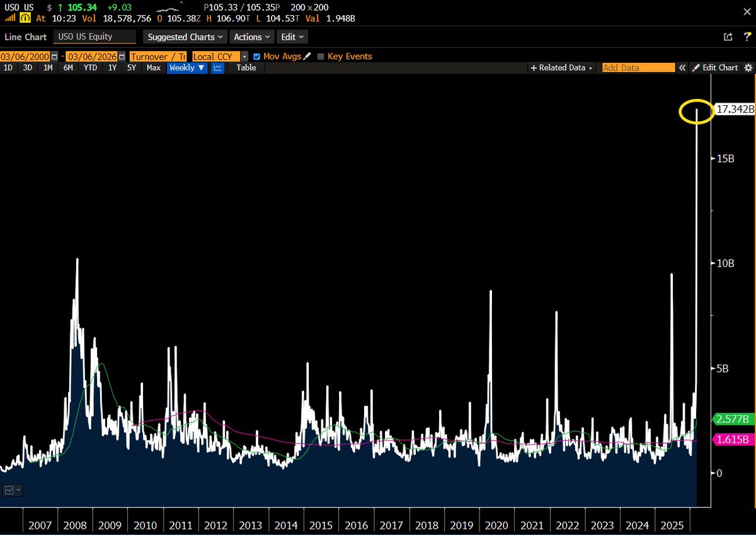Expand the Local CCY currency dropdown arrow
This screenshot has width=756, height=535.
pos(244,56)
